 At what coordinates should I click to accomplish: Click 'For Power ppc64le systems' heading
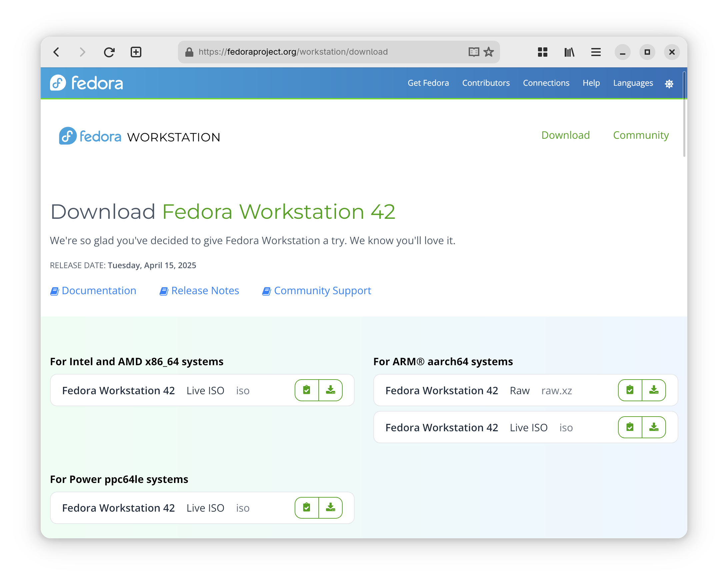119,479
